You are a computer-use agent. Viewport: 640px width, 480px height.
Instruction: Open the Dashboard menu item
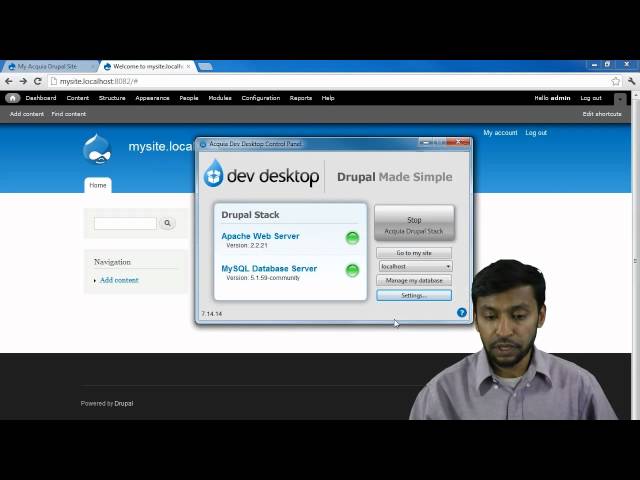(x=41, y=98)
